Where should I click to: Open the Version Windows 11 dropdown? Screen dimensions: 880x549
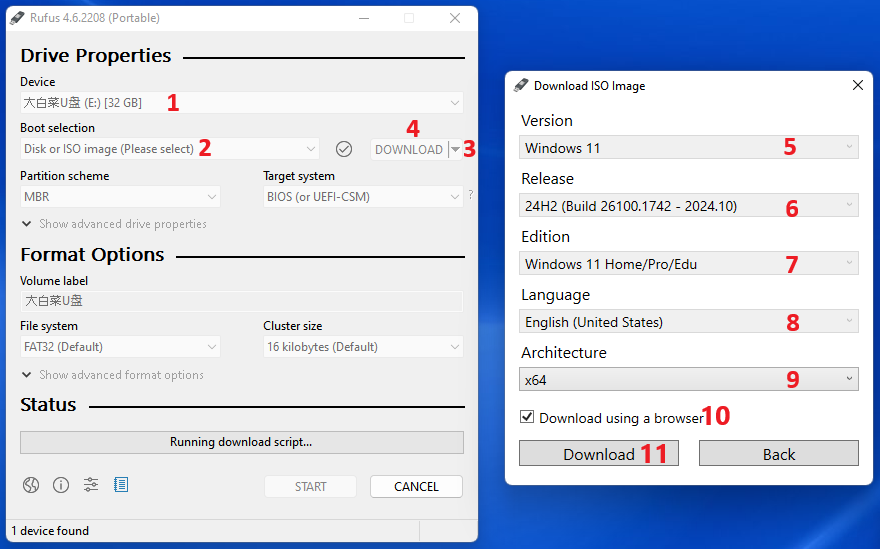coord(689,147)
